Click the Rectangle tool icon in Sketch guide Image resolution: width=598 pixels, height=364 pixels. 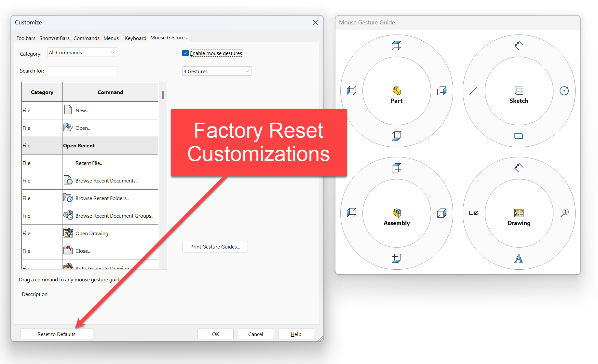coord(519,136)
